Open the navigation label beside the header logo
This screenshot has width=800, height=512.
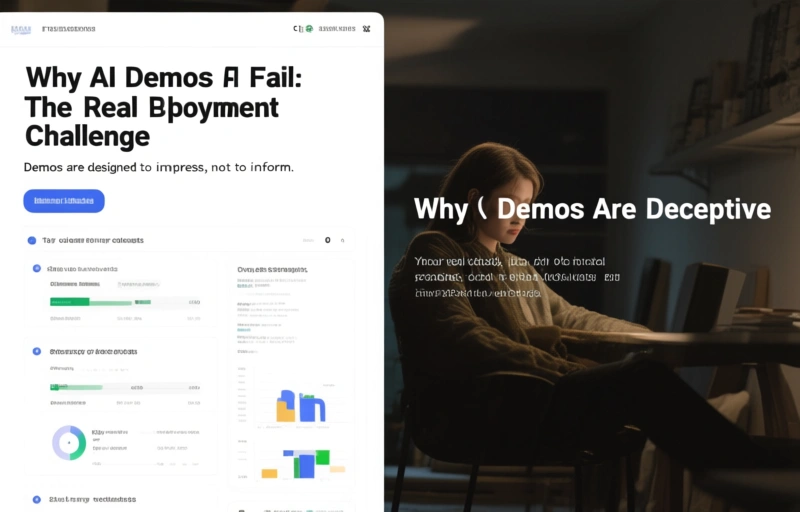[x=68, y=29]
